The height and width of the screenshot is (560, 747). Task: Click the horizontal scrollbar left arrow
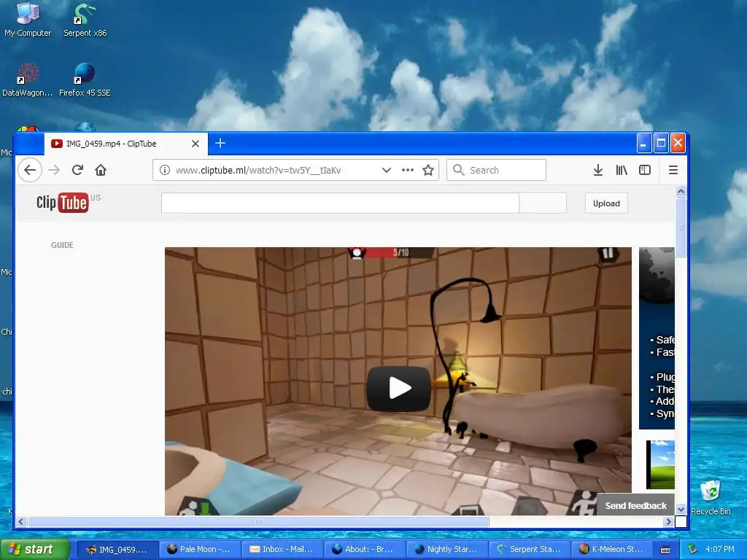pos(20,522)
